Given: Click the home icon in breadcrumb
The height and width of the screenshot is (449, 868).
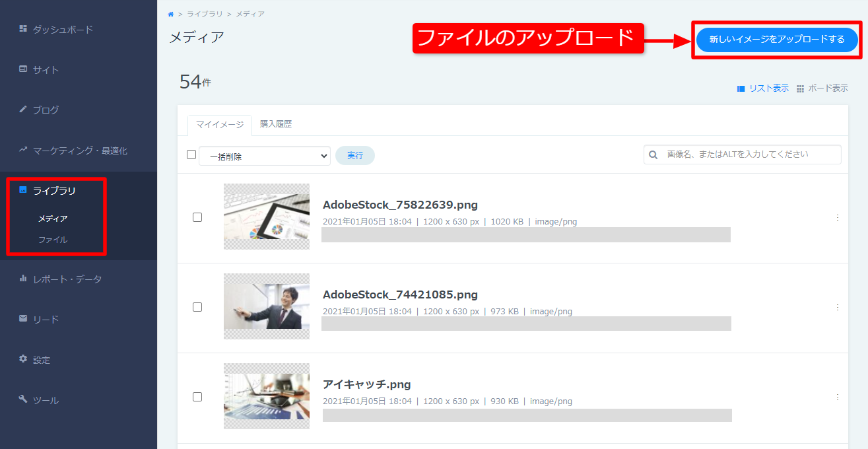Looking at the screenshot, I should coord(172,14).
